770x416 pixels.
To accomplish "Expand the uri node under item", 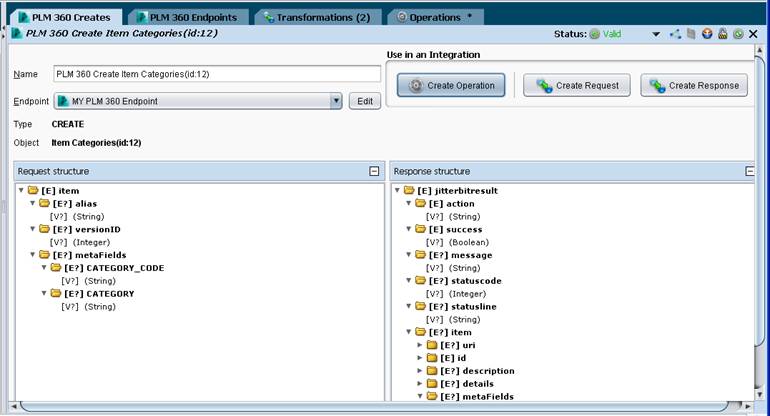I will coord(420,345).
